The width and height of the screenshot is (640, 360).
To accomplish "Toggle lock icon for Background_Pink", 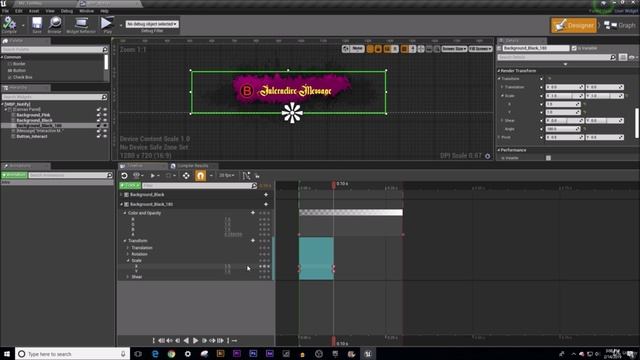I will tap(98, 115).
